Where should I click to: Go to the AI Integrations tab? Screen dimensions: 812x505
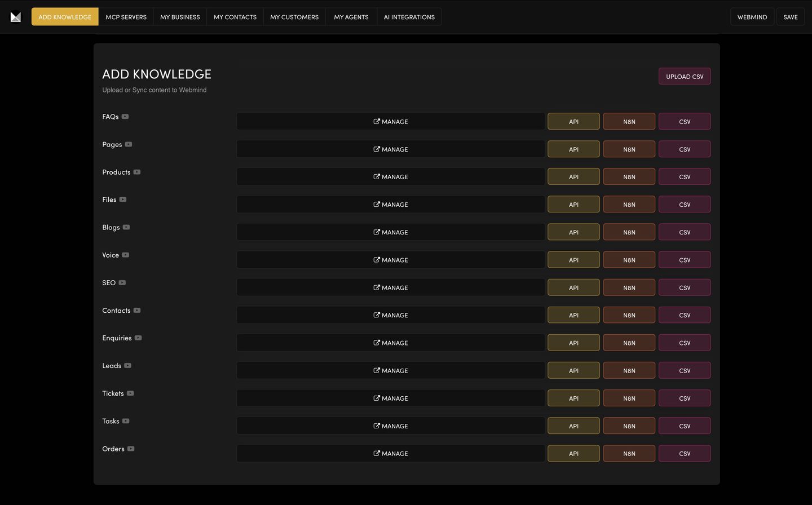pos(409,17)
